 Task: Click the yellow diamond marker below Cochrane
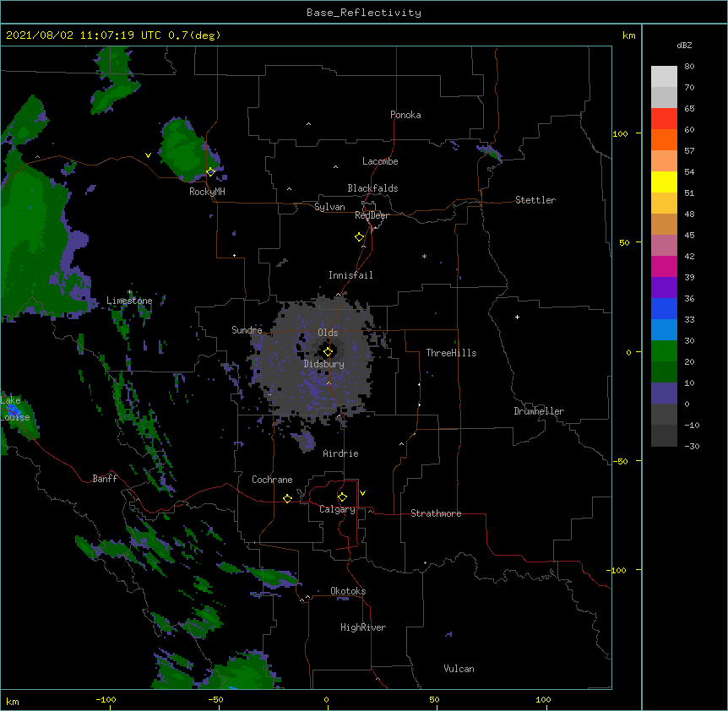pos(287,498)
